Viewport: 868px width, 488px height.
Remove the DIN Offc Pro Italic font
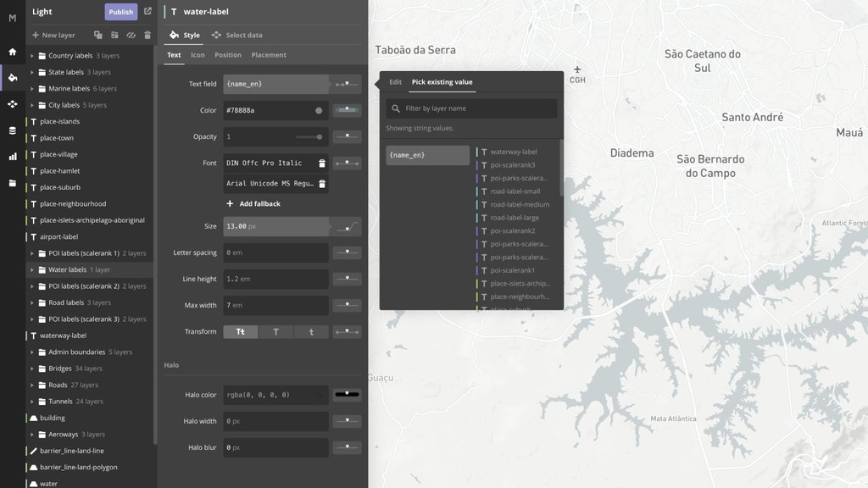[322, 163]
